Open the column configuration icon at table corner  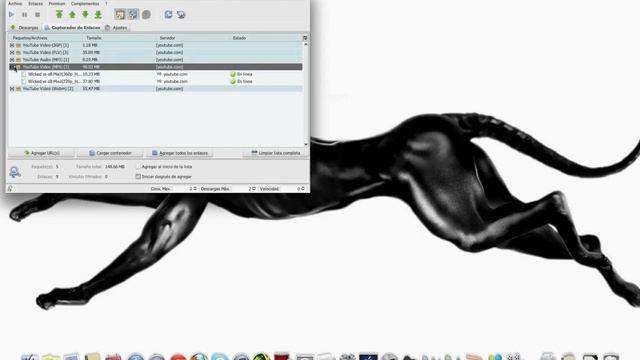(x=305, y=38)
